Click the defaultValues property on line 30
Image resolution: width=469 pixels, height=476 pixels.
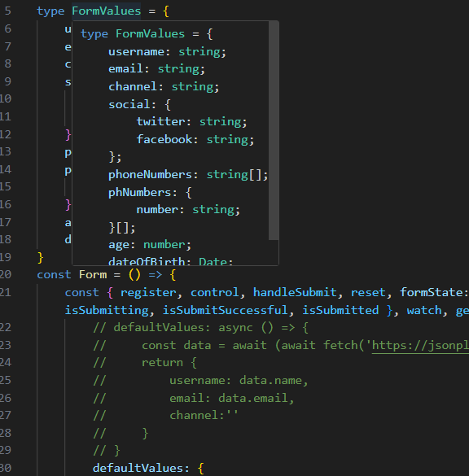point(138,468)
